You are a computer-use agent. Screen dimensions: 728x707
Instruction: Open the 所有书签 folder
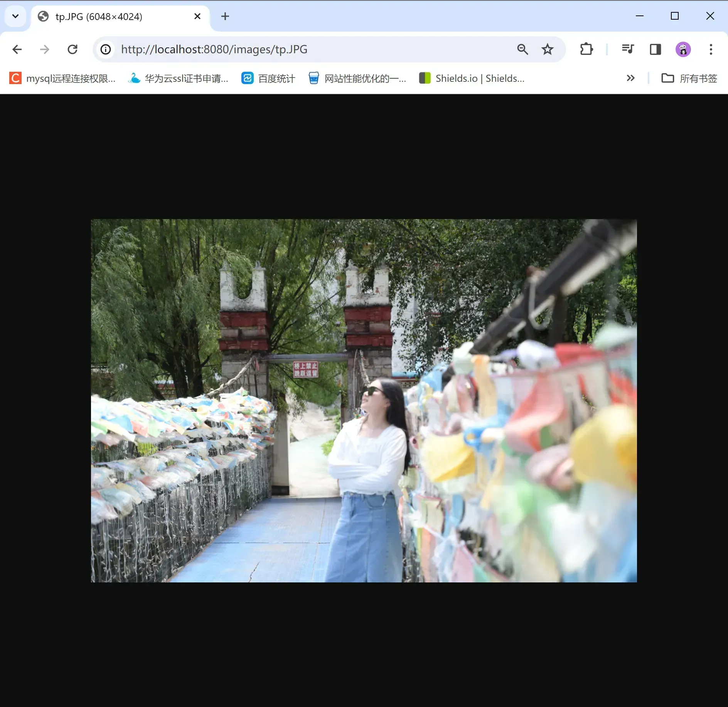689,78
